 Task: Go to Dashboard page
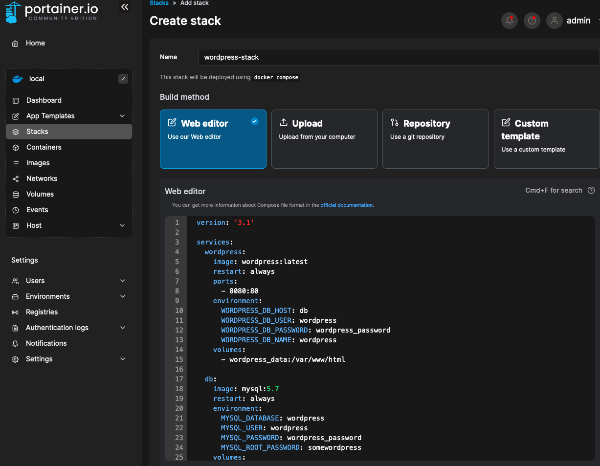pos(44,100)
